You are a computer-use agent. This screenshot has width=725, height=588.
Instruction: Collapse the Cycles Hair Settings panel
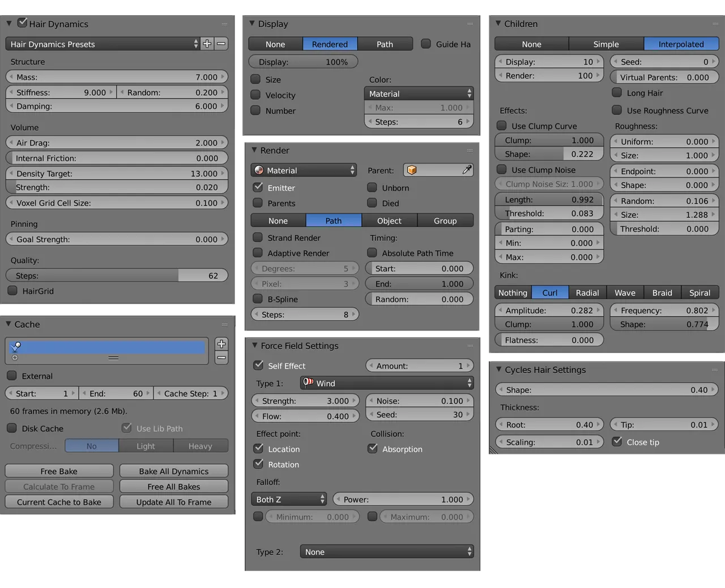tap(499, 370)
